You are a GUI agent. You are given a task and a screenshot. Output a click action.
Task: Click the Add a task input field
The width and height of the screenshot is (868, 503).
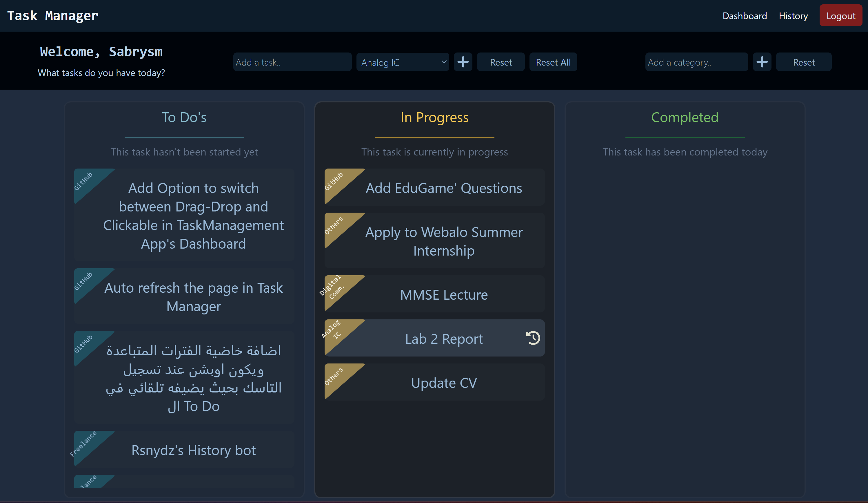291,62
